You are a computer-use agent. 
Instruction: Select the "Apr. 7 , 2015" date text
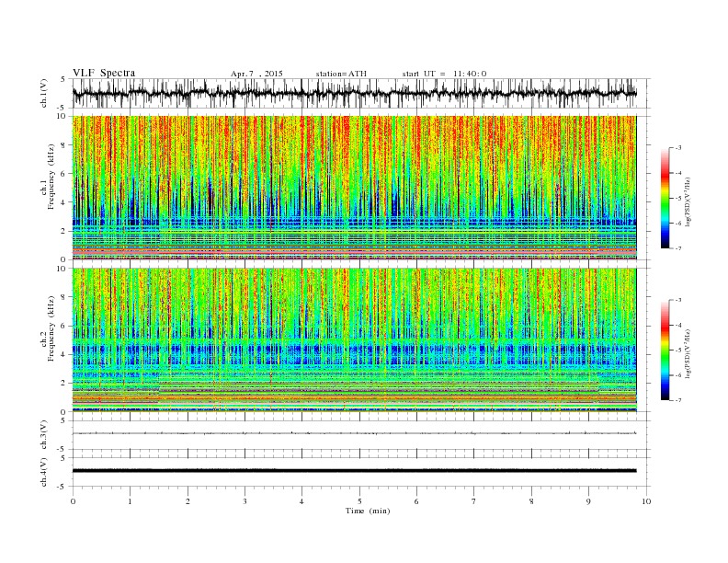coord(256,74)
